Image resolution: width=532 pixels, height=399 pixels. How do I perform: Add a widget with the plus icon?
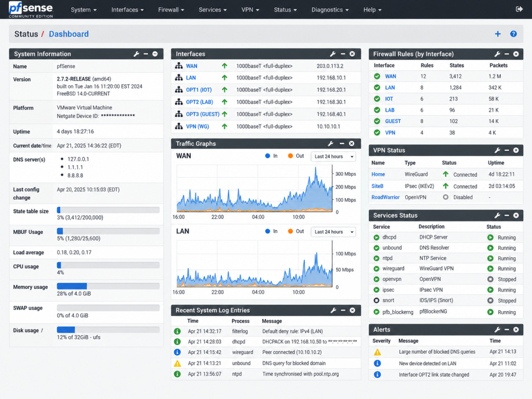click(x=497, y=34)
